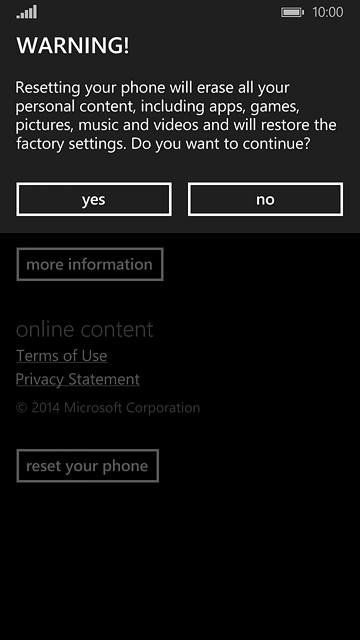Check the battery level in status bar
The image size is (360, 640).
[x=292, y=12]
